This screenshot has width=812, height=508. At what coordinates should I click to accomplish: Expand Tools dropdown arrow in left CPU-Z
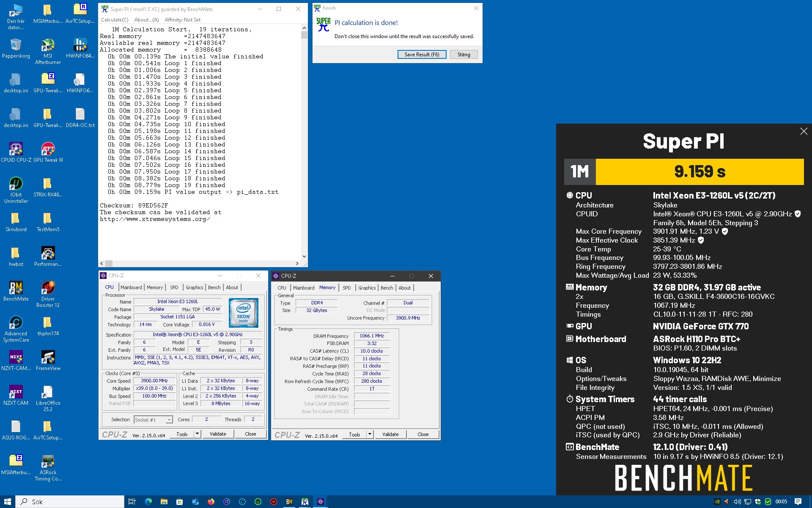click(197, 434)
